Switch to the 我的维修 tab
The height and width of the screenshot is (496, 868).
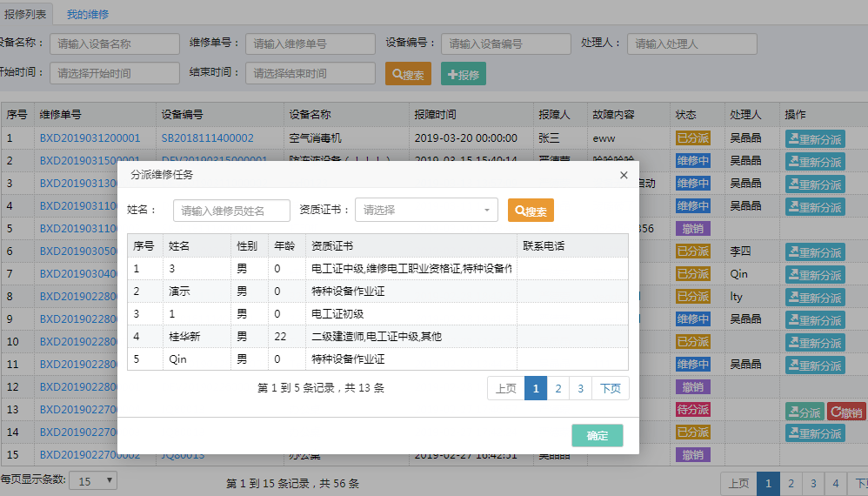click(88, 15)
